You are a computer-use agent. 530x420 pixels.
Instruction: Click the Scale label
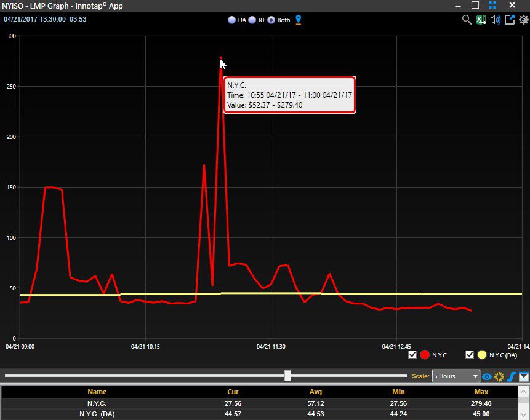tap(421, 376)
